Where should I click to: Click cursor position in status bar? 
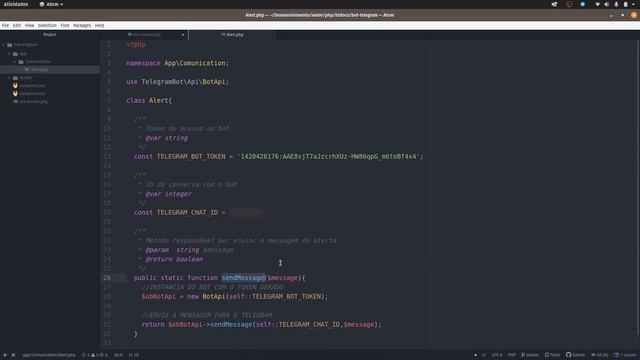pos(118,355)
